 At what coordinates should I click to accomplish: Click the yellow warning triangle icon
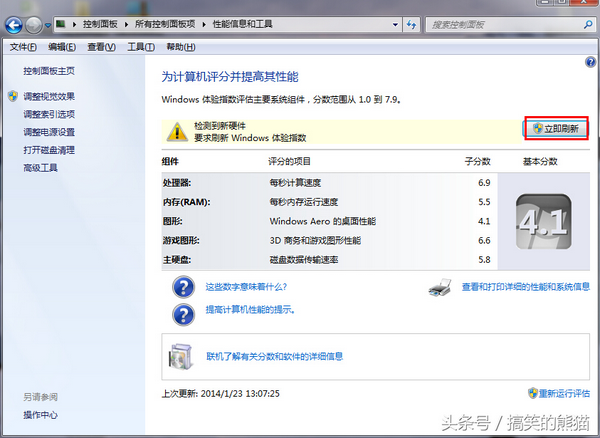tap(177, 132)
